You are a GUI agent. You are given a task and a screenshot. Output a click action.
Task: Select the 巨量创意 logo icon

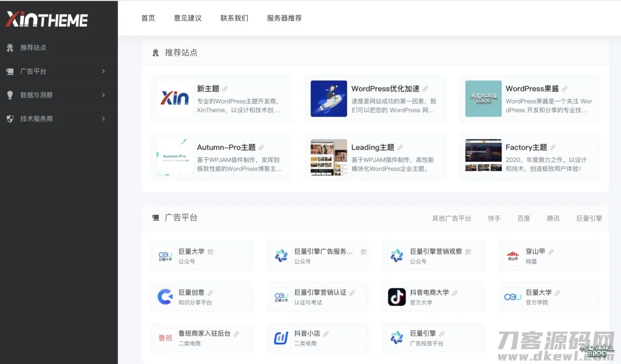165,297
